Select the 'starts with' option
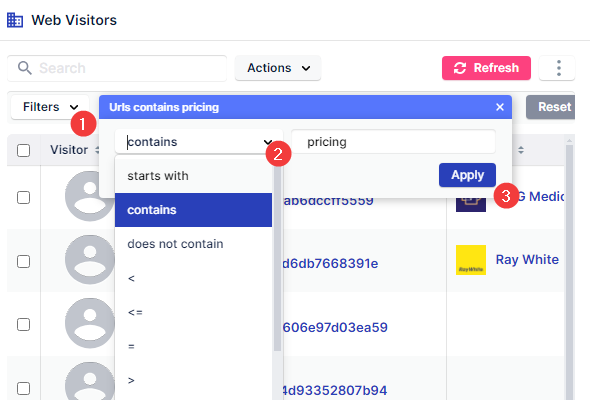The width and height of the screenshot is (590, 400). (193, 176)
